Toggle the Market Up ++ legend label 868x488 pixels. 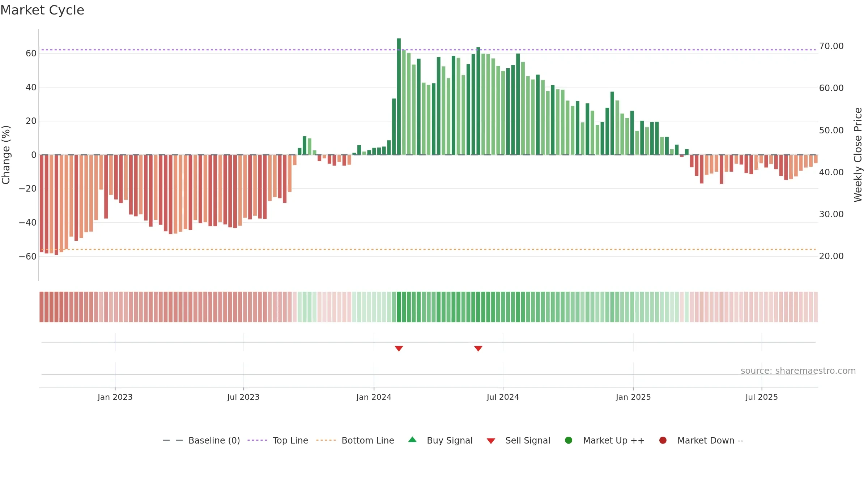tap(614, 440)
